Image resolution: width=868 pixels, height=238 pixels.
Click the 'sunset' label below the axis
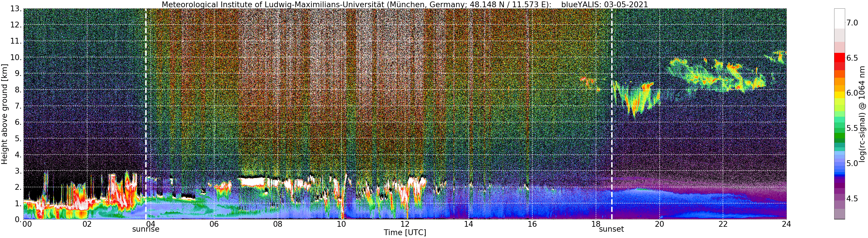(611, 229)
